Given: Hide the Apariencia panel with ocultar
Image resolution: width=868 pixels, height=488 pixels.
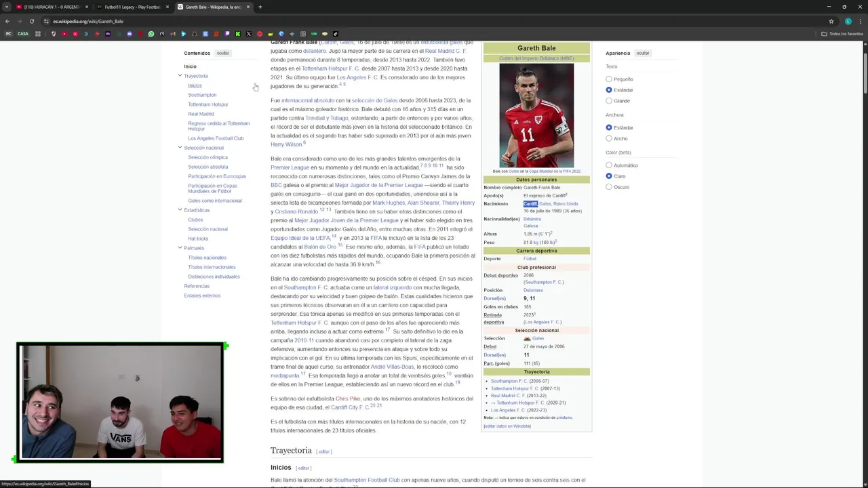Looking at the screenshot, I should coord(643,53).
